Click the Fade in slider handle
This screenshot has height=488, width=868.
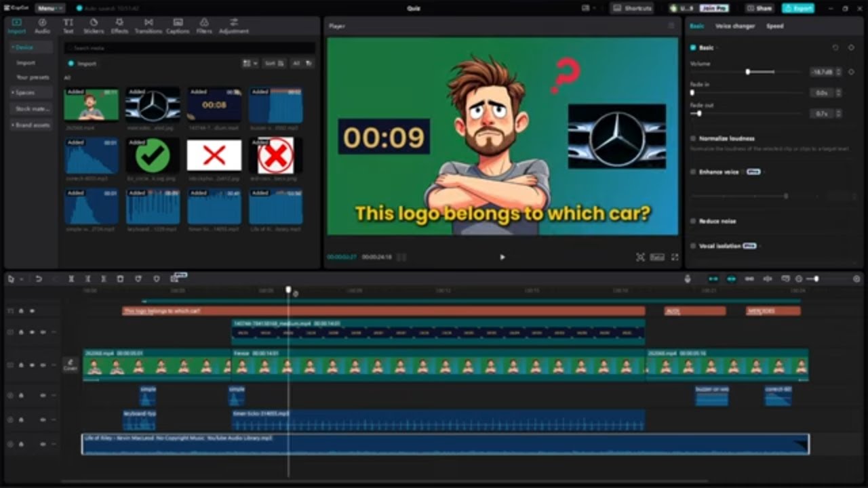pyautogui.click(x=692, y=92)
